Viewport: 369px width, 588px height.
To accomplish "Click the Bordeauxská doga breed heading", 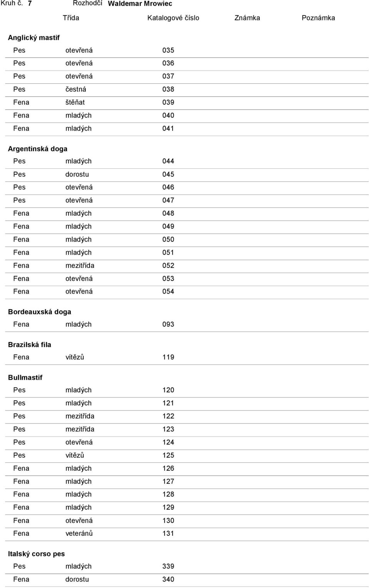I will 40,312.
